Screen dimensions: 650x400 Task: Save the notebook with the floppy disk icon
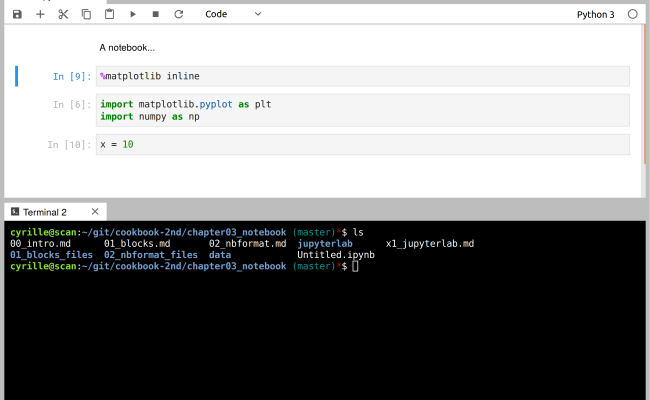tap(17, 15)
